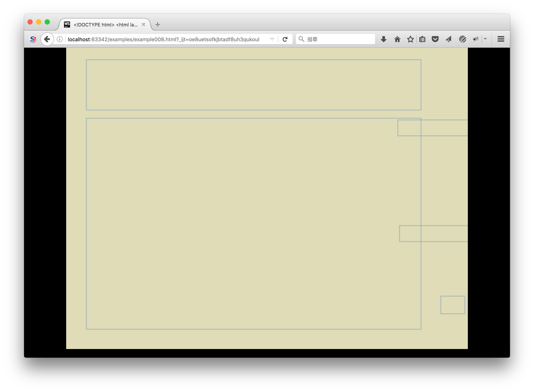Bookmark this page with the star icon
The height and width of the screenshot is (392, 534).
410,39
